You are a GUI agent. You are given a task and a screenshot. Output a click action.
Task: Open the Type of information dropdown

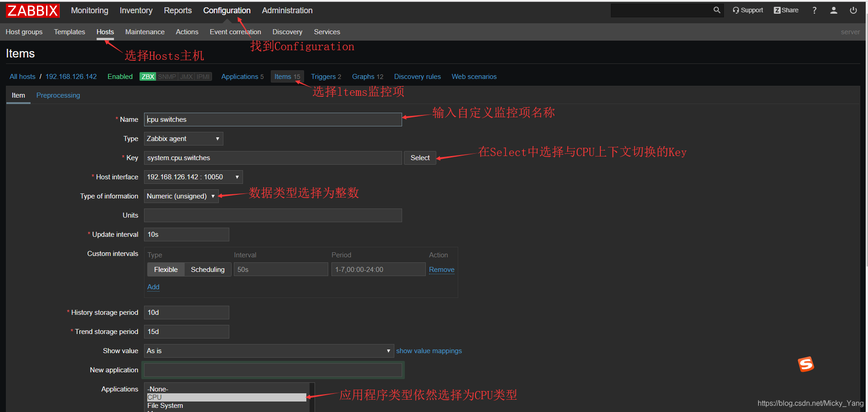[181, 196]
